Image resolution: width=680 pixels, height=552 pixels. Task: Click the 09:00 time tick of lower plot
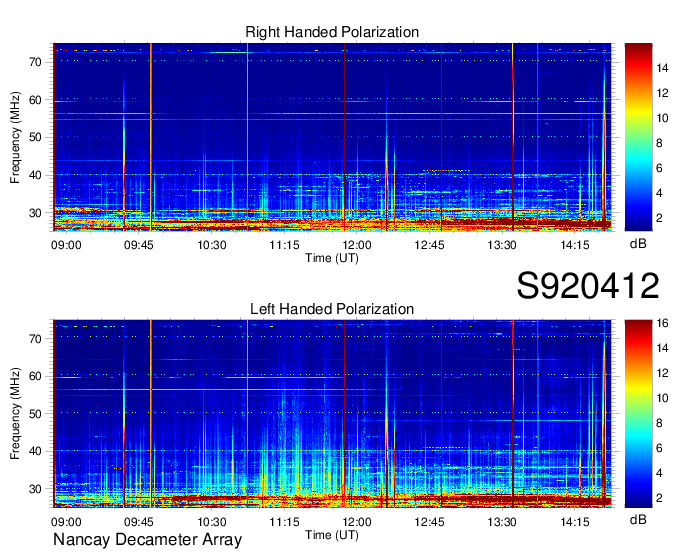[x=66, y=522]
